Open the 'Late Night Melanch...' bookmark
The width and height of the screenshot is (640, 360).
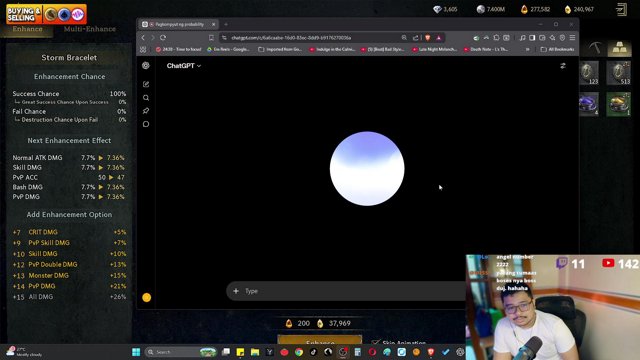point(435,49)
